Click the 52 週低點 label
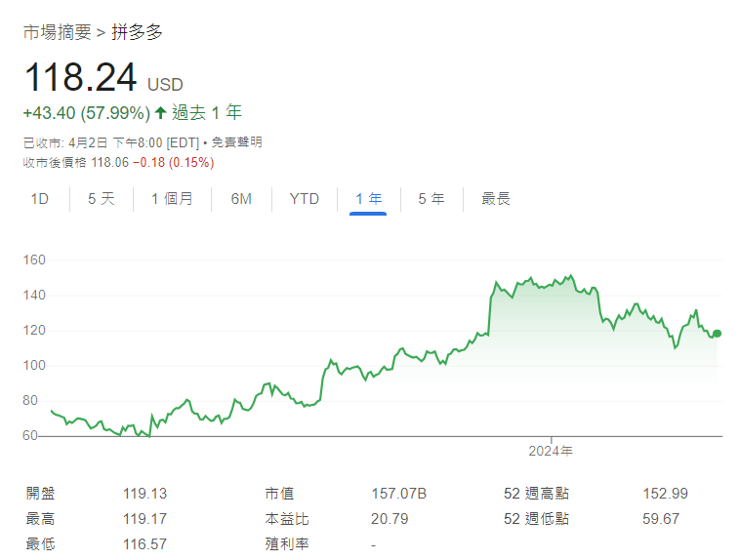The height and width of the screenshot is (560, 739). (x=536, y=519)
